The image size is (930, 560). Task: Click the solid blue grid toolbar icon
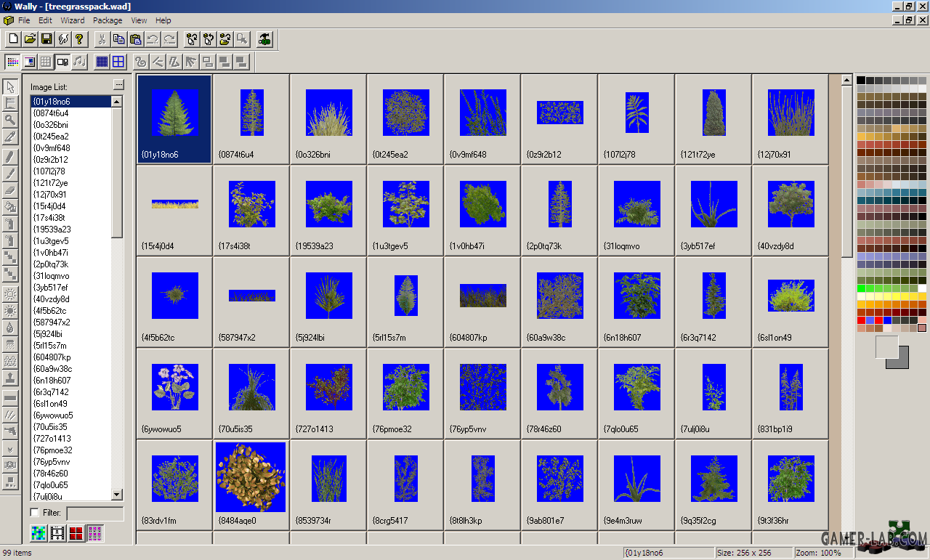coord(102,62)
